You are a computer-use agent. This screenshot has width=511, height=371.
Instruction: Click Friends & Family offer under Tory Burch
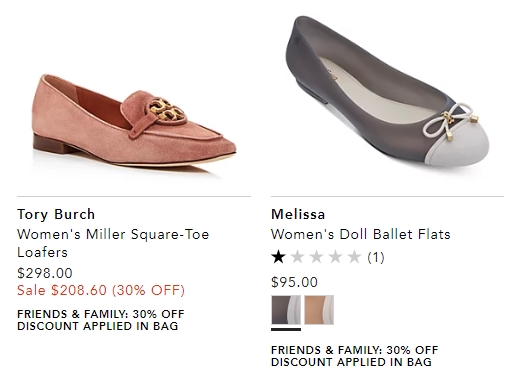pyautogui.click(x=101, y=320)
